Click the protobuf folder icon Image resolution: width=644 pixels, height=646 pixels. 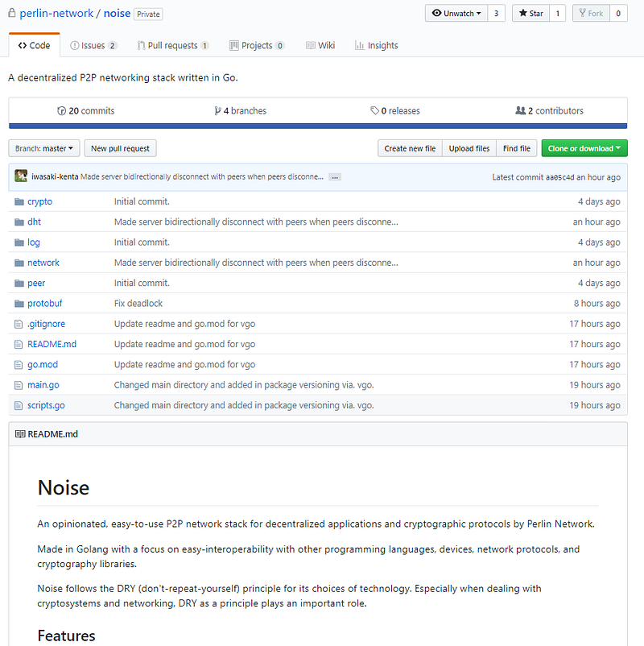pyautogui.click(x=19, y=304)
